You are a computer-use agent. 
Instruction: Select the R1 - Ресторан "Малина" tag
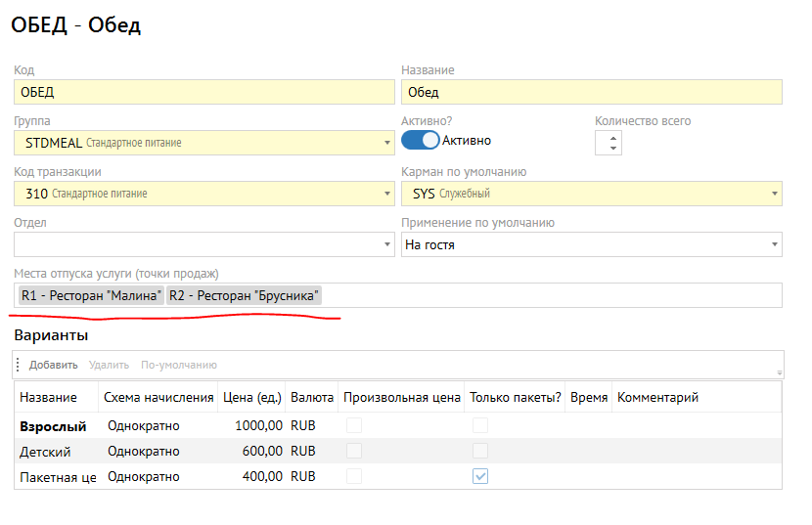pos(91,295)
